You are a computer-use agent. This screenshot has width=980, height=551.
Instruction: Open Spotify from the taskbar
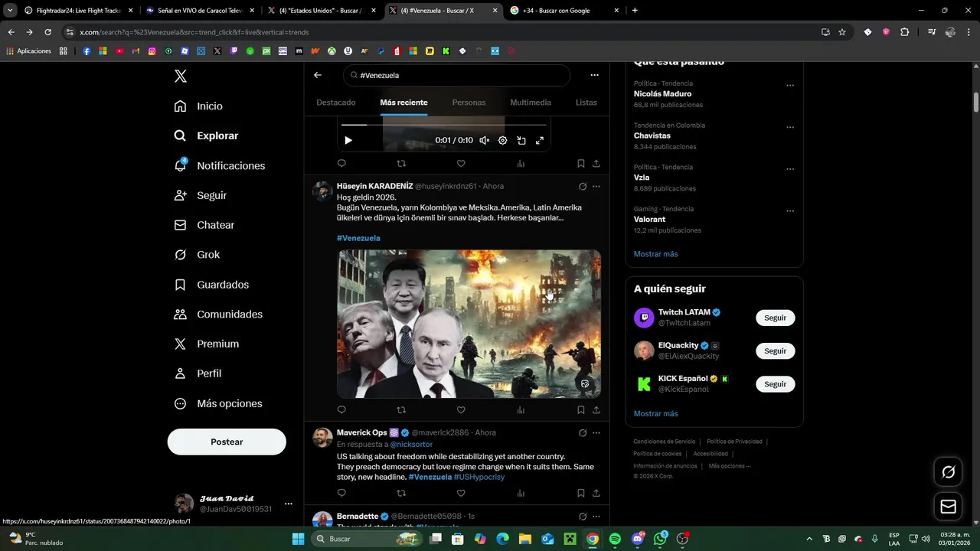point(615,539)
